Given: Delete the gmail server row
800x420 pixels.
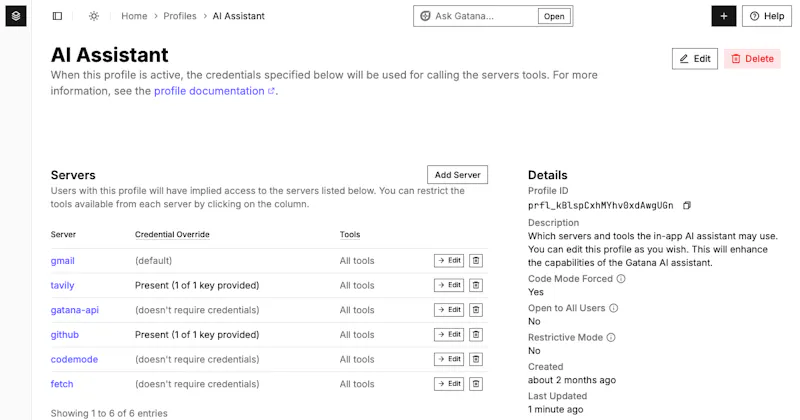Looking at the screenshot, I should [476, 261].
